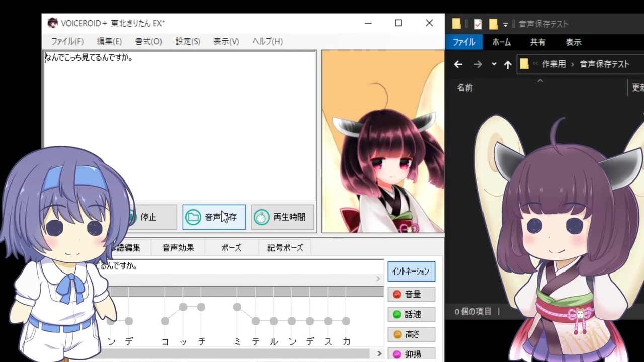Go back with the Explorer back arrow
This screenshot has height=362, width=644.
[x=458, y=64]
